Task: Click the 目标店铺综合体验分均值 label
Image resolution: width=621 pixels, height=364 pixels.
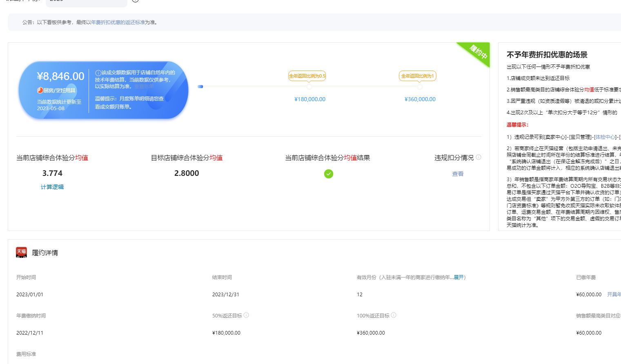Action: [x=187, y=158]
